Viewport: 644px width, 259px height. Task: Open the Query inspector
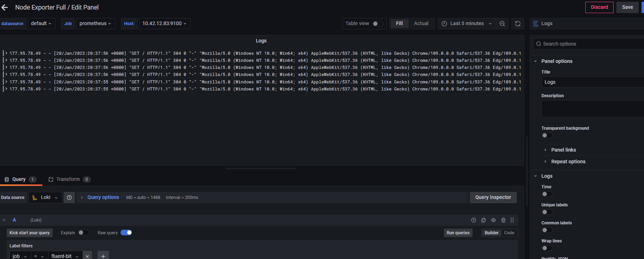point(493,198)
